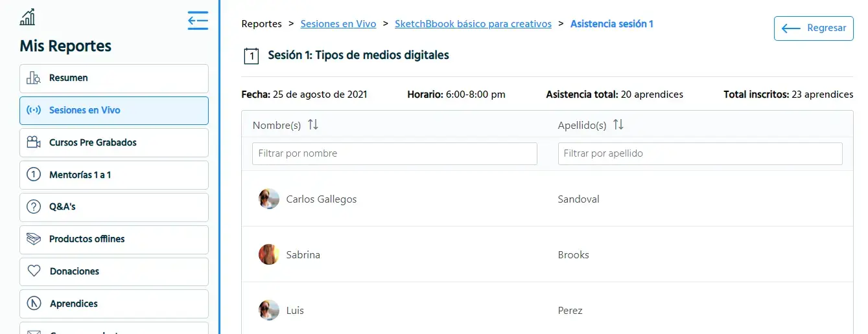Open Productos offlines via the books icon

tap(34, 239)
